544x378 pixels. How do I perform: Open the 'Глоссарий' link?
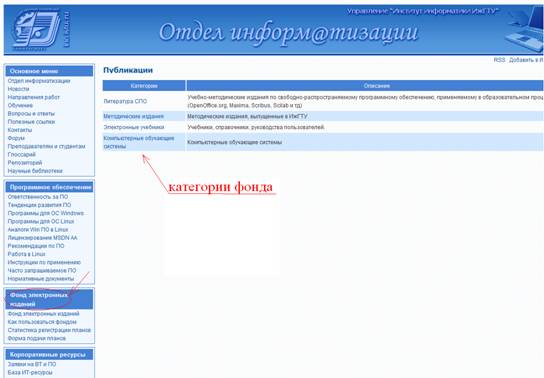pyautogui.click(x=22, y=154)
